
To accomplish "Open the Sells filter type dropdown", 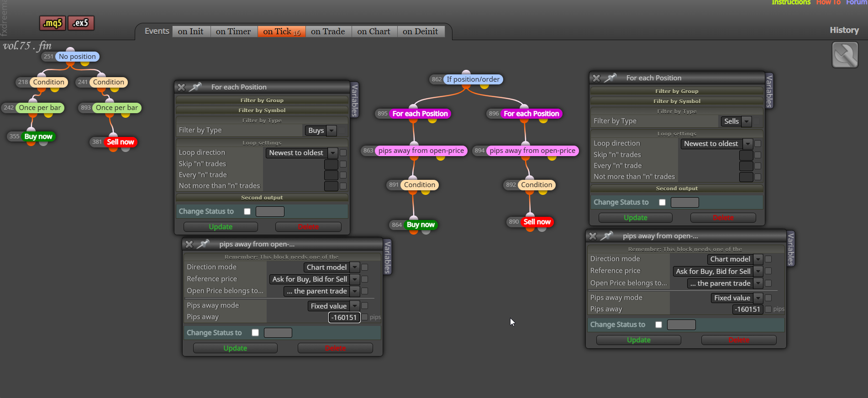I will [736, 121].
